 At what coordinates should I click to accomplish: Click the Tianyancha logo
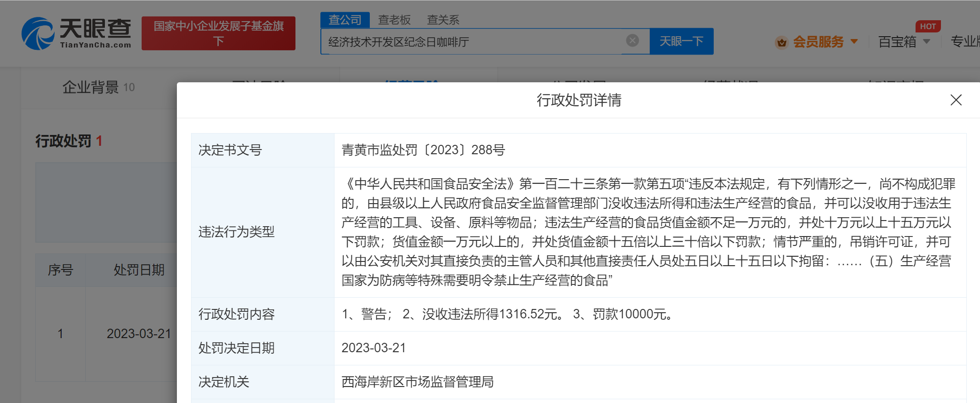pos(76,33)
